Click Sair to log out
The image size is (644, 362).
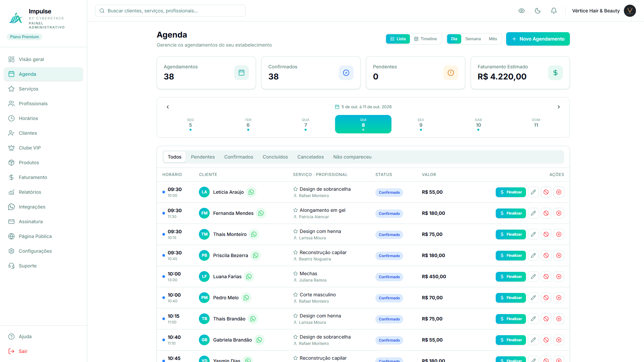point(43,351)
